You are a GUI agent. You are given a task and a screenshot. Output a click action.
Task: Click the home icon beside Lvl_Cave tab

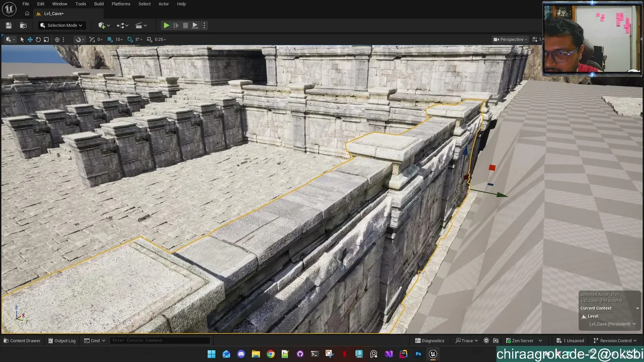click(x=27, y=14)
